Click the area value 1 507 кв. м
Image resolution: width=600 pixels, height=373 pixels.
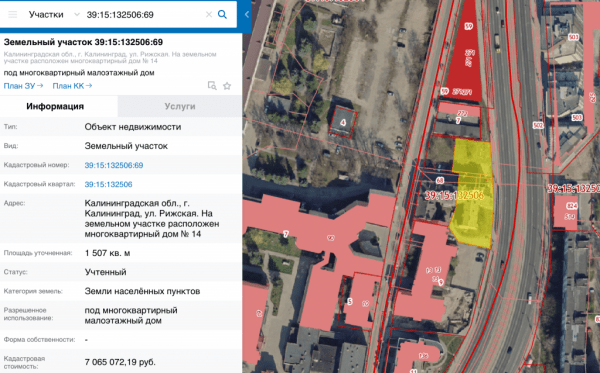coord(107,253)
